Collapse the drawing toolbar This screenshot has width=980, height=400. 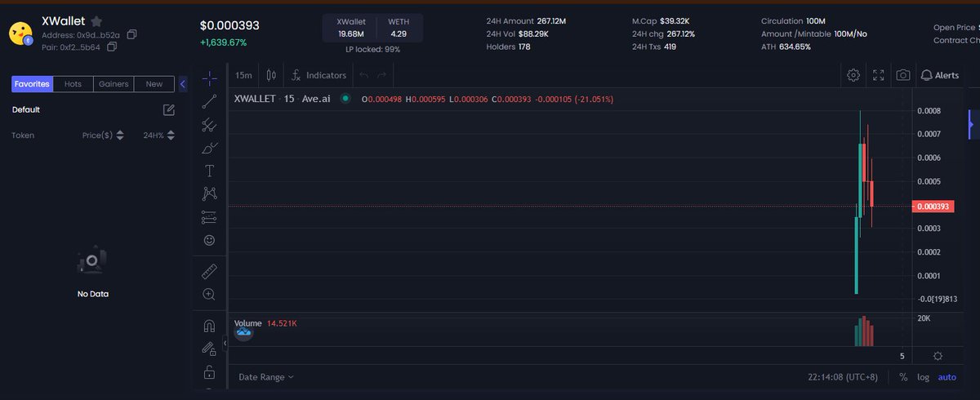coord(225,344)
